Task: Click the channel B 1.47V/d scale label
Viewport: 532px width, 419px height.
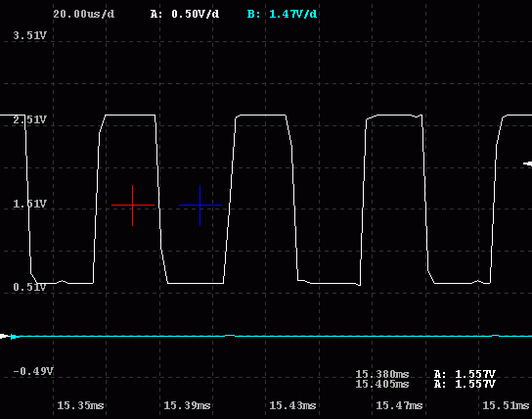Action: click(x=282, y=15)
